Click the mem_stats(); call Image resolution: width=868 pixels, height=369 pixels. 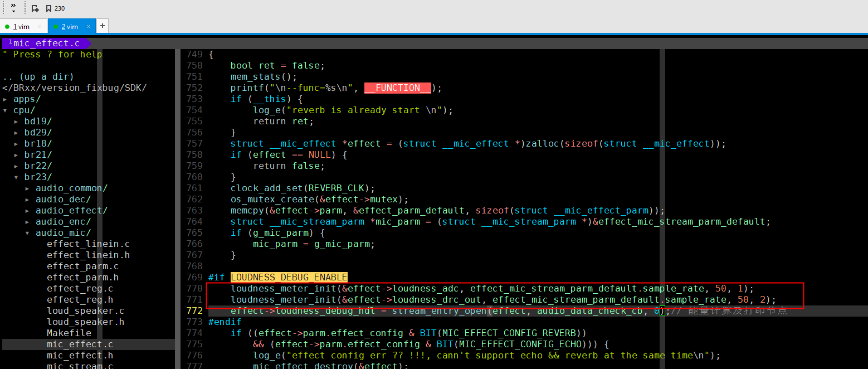[x=264, y=76]
